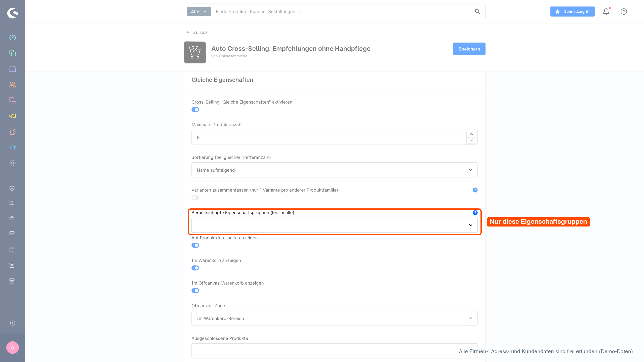Decrease Maximale Produktanzahl with down arrow
This screenshot has height=362, width=644.
pyautogui.click(x=471, y=140)
